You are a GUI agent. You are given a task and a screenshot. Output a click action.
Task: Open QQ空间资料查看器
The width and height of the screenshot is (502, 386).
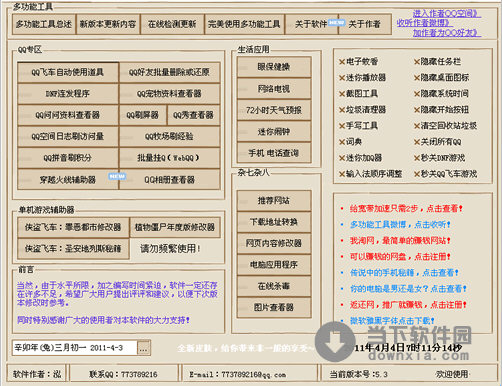click(x=68, y=115)
